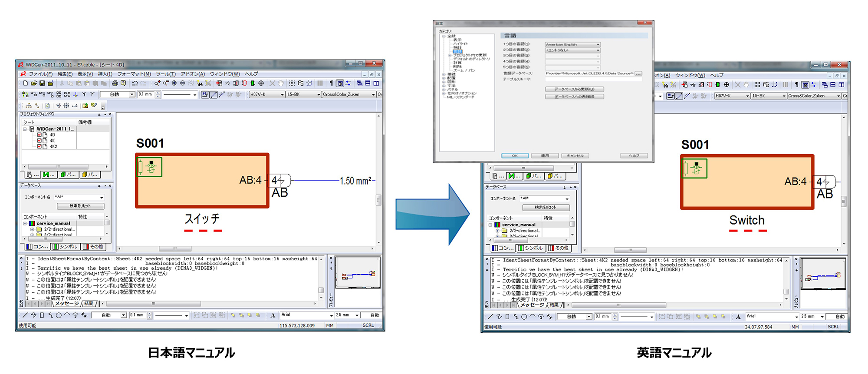The width and height of the screenshot is (868, 374).
Task: Toggle the diagonal line mode button, left window
Action: click(x=214, y=94)
